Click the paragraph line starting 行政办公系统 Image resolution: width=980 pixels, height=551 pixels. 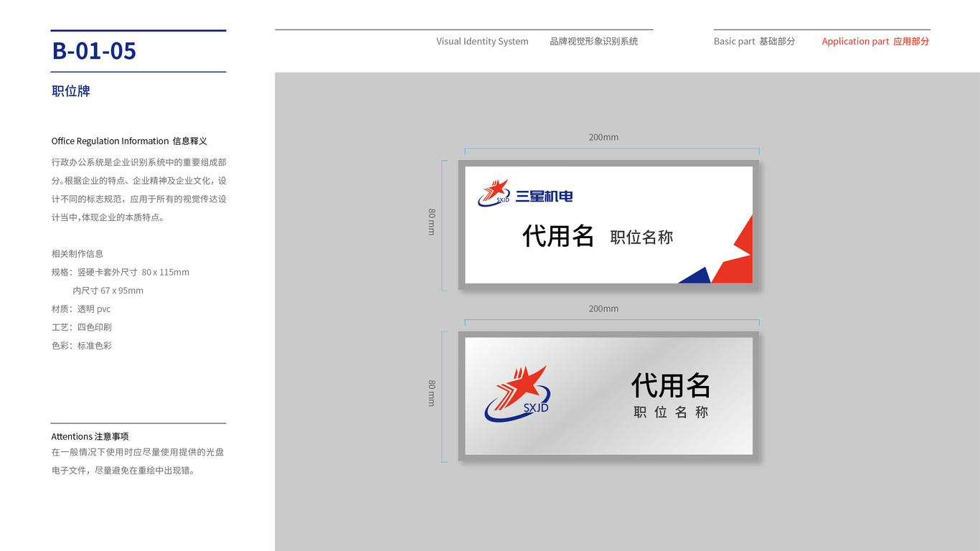tap(139, 163)
